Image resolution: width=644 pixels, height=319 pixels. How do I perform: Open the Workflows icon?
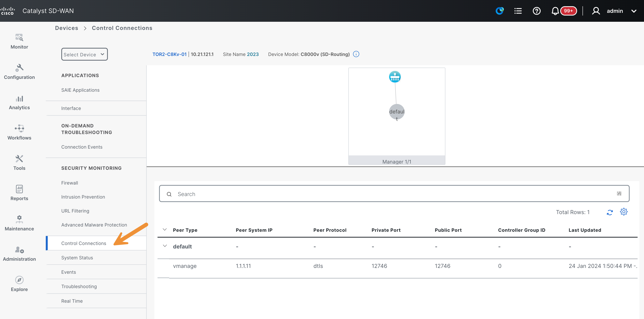pyautogui.click(x=19, y=129)
